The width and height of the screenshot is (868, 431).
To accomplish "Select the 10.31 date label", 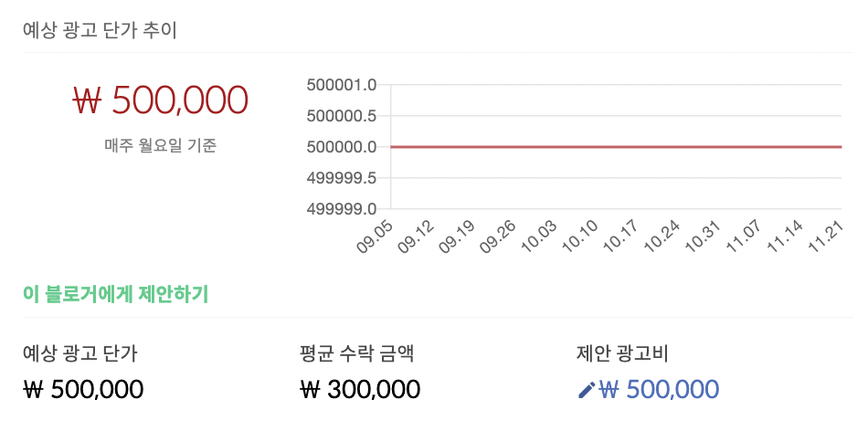I will (x=703, y=237).
